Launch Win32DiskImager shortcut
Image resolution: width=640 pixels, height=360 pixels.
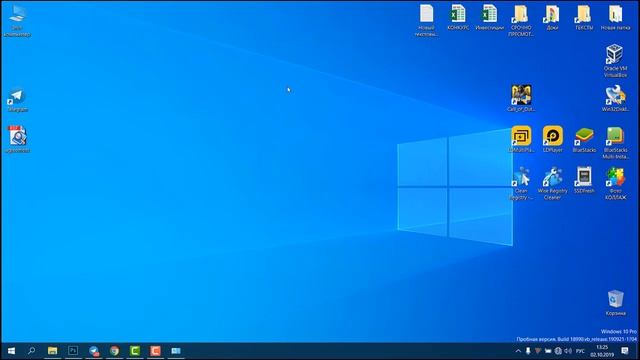pyautogui.click(x=615, y=98)
